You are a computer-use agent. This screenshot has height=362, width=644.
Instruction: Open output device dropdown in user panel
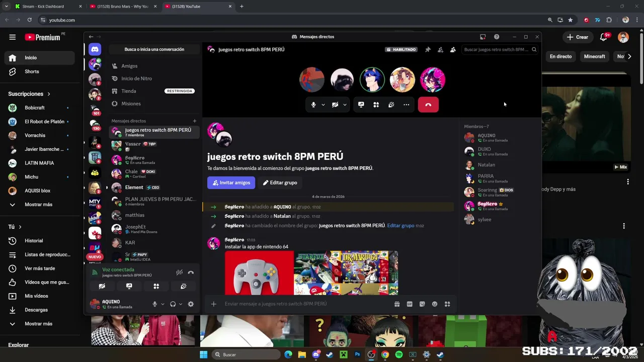181,304
